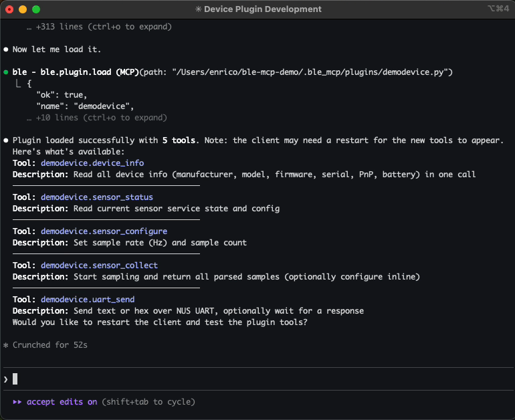Click the demodevice.device_info tool name

click(92, 163)
